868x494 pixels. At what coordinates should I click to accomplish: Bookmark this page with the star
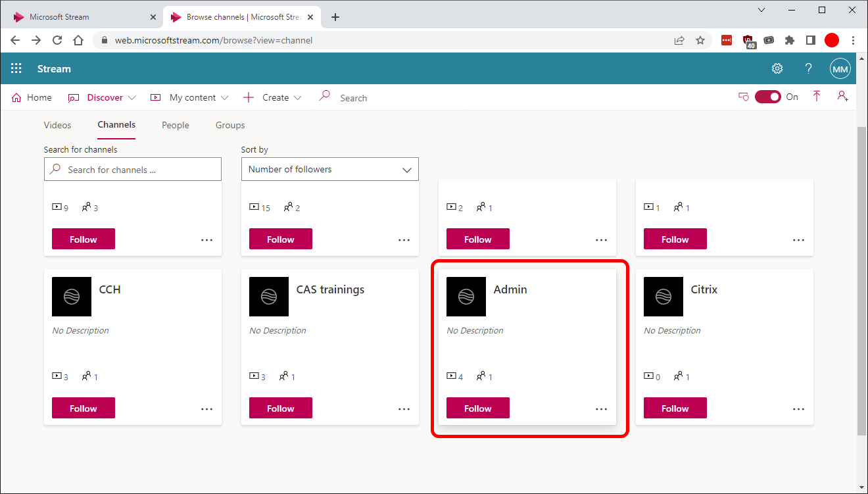tap(700, 40)
